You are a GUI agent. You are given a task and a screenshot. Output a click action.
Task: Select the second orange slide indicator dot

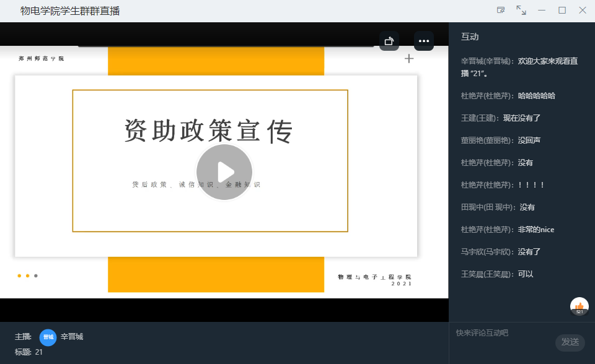[x=27, y=275]
